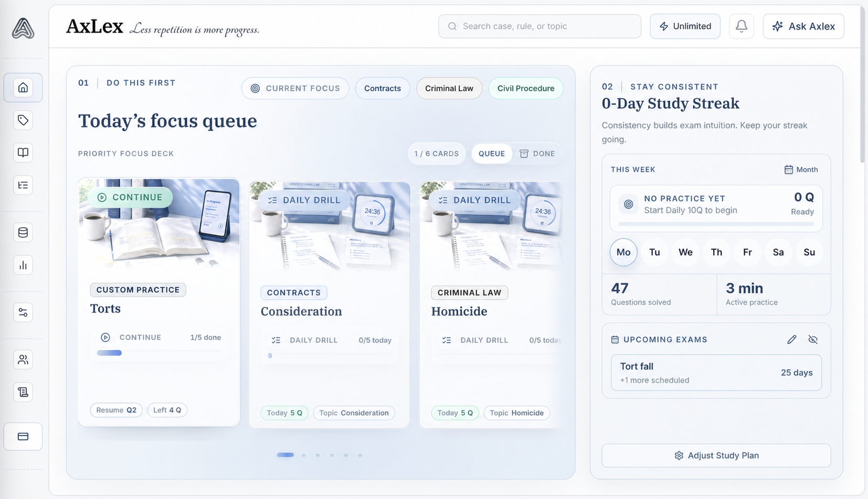Open the open-book library sidebar icon
Image resolution: width=868 pixels, height=499 pixels.
click(23, 153)
